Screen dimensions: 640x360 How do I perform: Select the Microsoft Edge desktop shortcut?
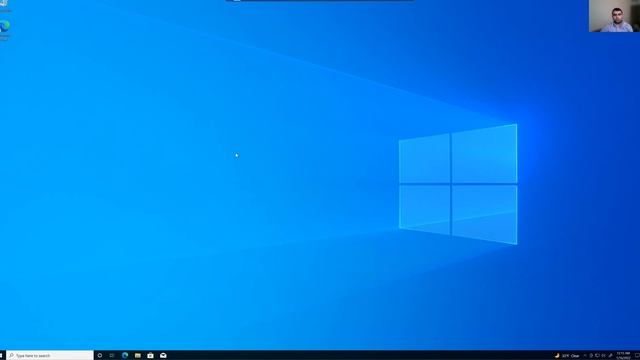pyautogui.click(x=5, y=31)
